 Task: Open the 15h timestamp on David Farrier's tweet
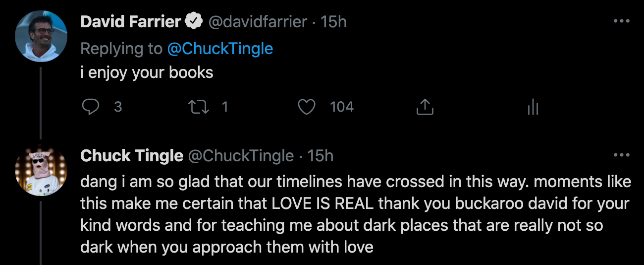333,22
